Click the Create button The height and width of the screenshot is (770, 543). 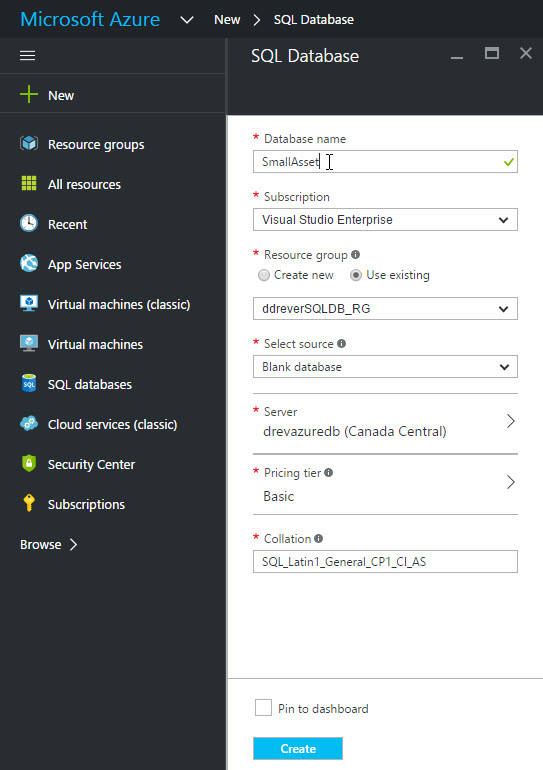(x=298, y=748)
